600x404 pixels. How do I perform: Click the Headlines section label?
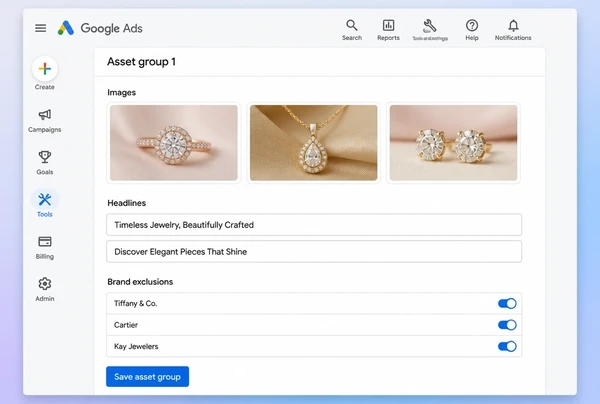point(126,203)
